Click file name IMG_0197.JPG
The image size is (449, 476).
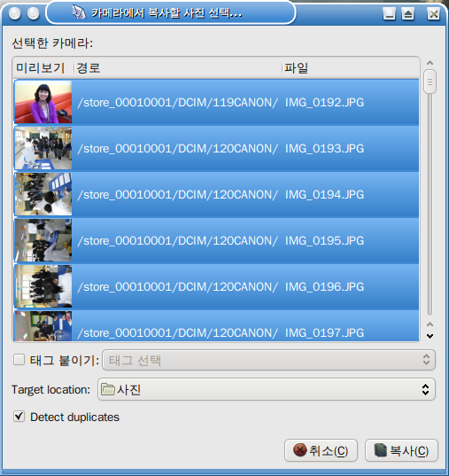click(x=324, y=333)
